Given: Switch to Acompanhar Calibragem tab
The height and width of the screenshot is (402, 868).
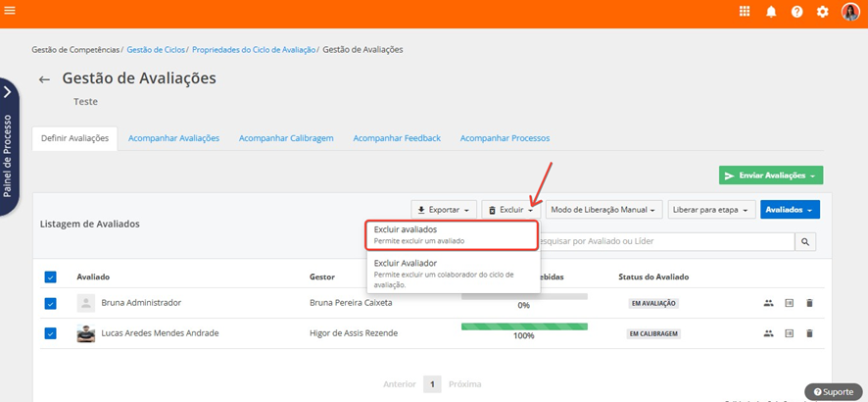Looking at the screenshot, I should point(286,138).
